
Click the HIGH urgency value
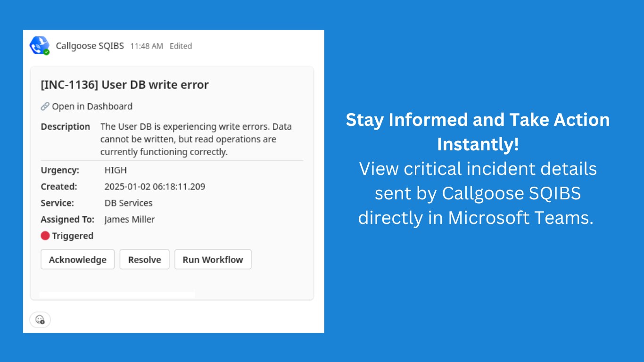(116, 170)
